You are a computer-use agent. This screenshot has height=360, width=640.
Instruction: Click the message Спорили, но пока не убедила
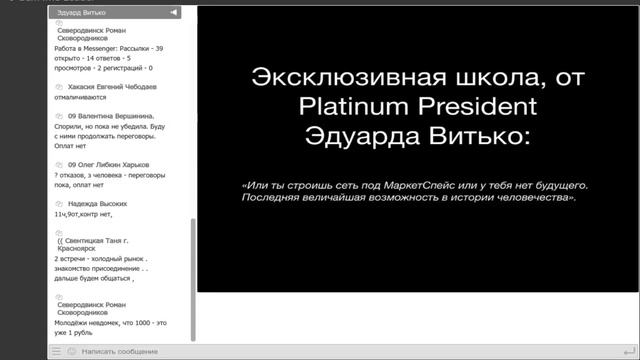pos(110,136)
